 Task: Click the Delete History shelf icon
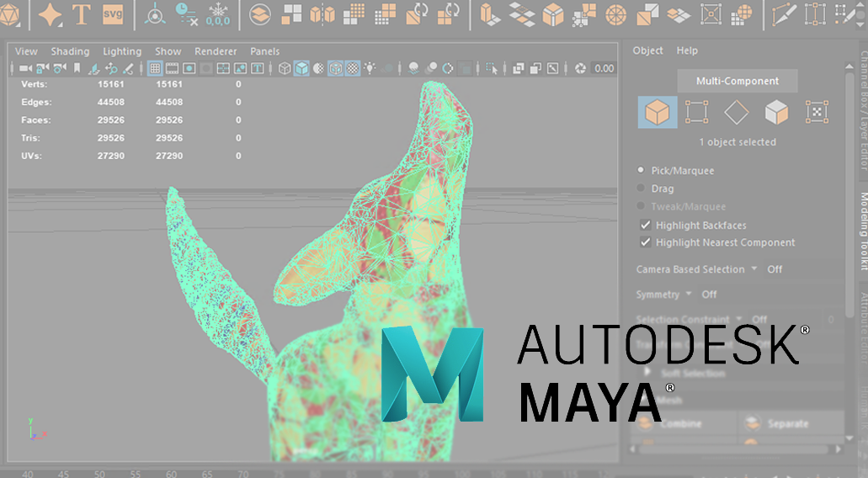pos(186,14)
